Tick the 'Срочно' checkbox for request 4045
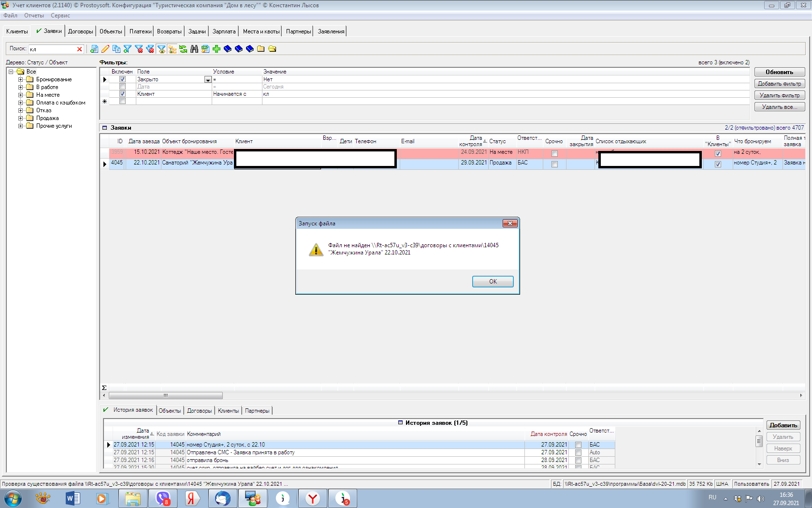The width and height of the screenshot is (812, 508). (554, 164)
